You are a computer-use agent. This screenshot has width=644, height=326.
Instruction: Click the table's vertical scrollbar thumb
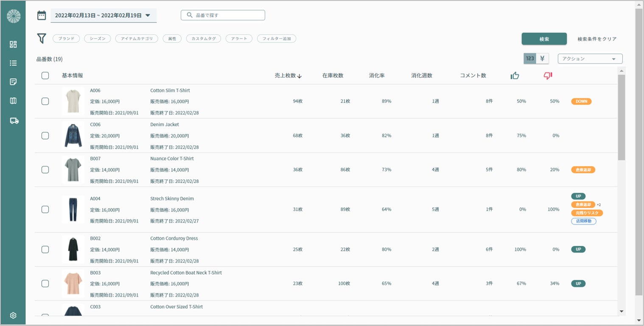click(x=622, y=117)
